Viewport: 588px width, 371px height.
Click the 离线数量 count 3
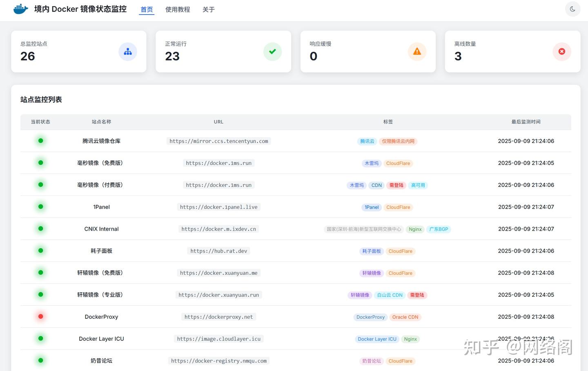click(458, 56)
